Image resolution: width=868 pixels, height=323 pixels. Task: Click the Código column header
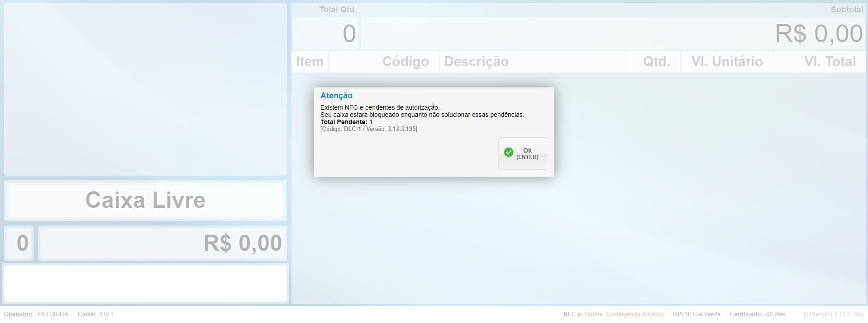384,61
